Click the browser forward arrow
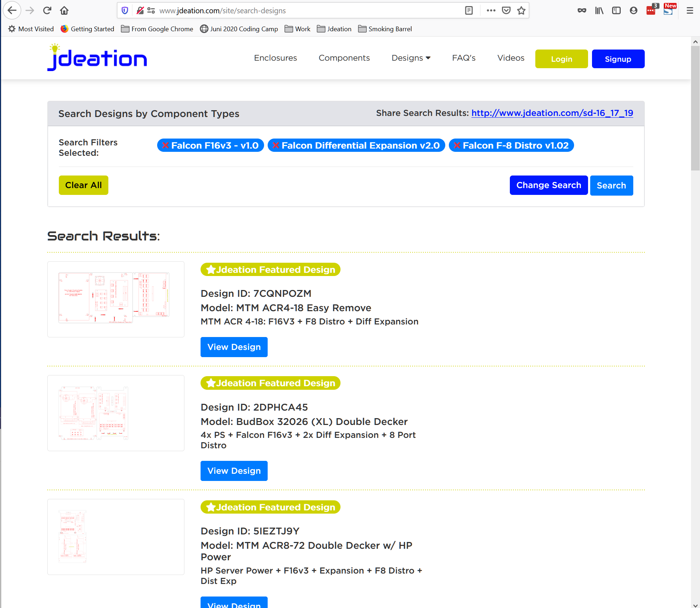This screenshot has width=700, height=608. [30, 10]
